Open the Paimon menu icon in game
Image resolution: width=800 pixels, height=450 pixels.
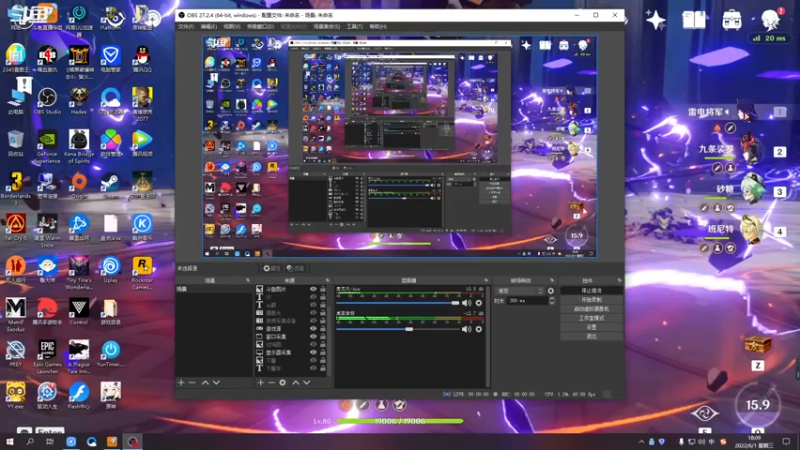click(770, 19)
